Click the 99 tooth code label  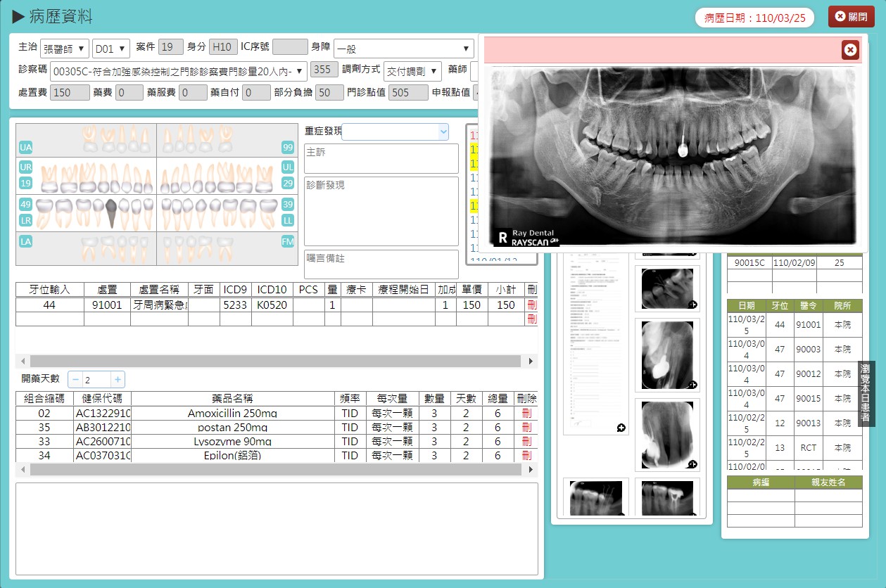click(288, 147)
